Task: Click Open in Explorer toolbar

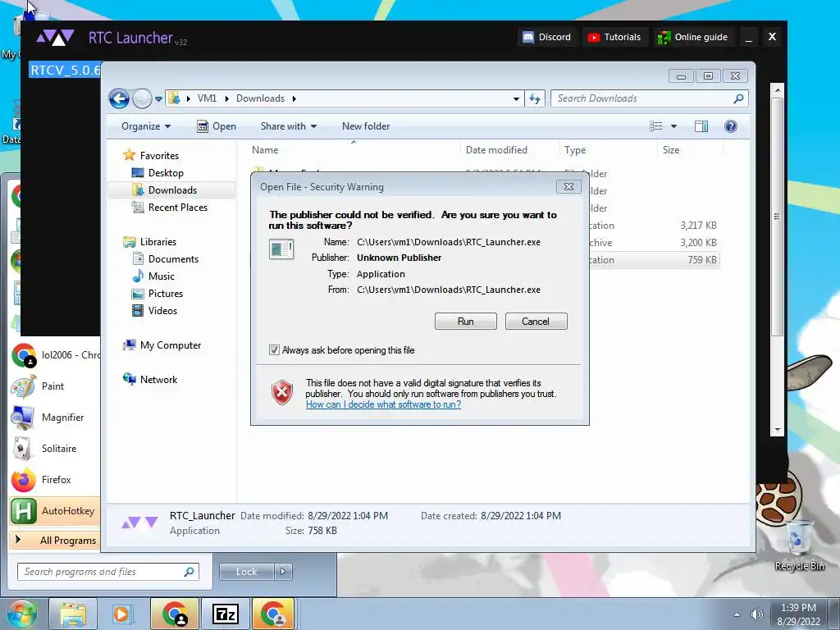Action: [x=217, y=126]
